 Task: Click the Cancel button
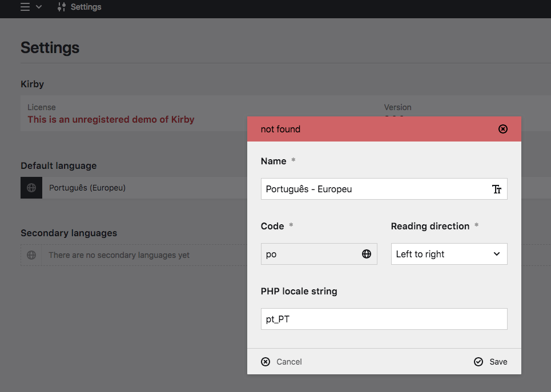(289, 361)
